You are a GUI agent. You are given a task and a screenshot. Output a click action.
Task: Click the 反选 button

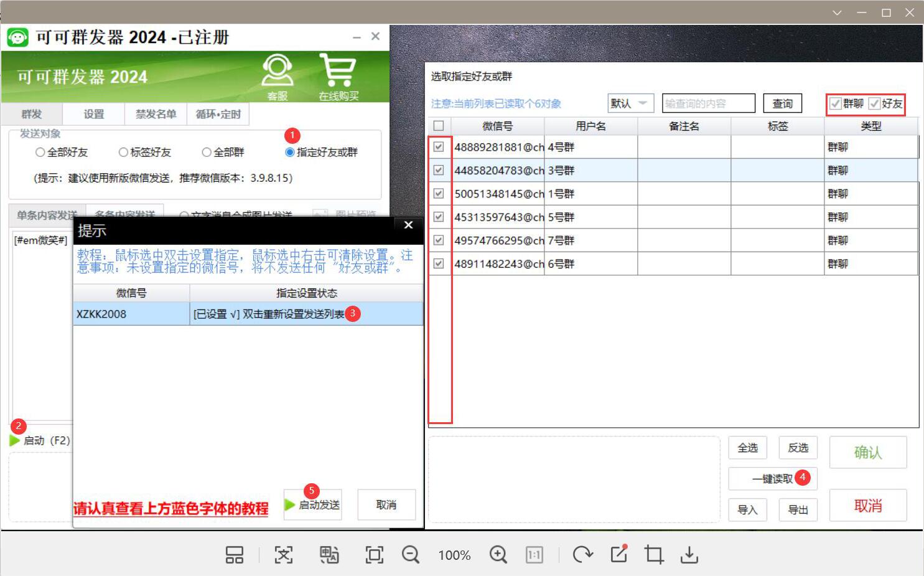pos(798,448)
